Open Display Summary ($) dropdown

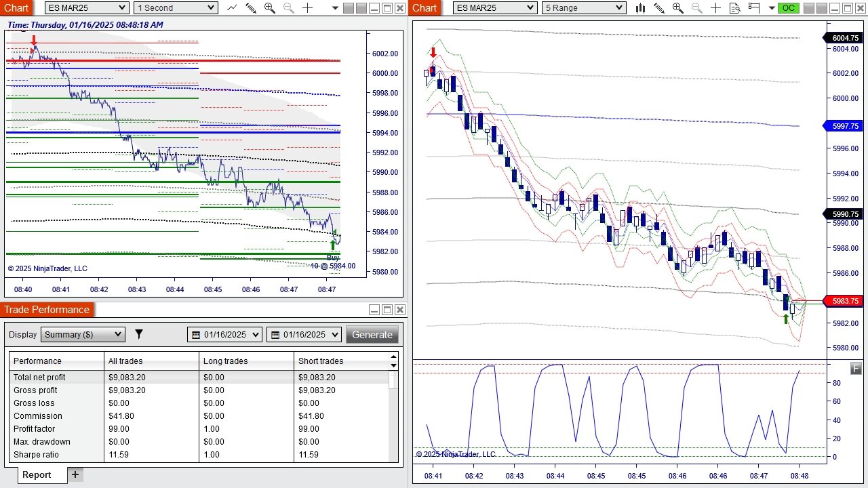83,334
